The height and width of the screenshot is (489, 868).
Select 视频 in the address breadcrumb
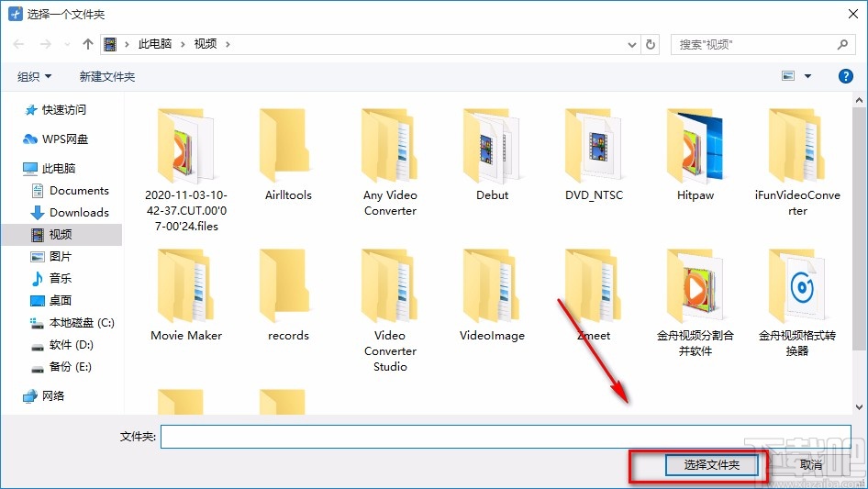tap(206, 44)
